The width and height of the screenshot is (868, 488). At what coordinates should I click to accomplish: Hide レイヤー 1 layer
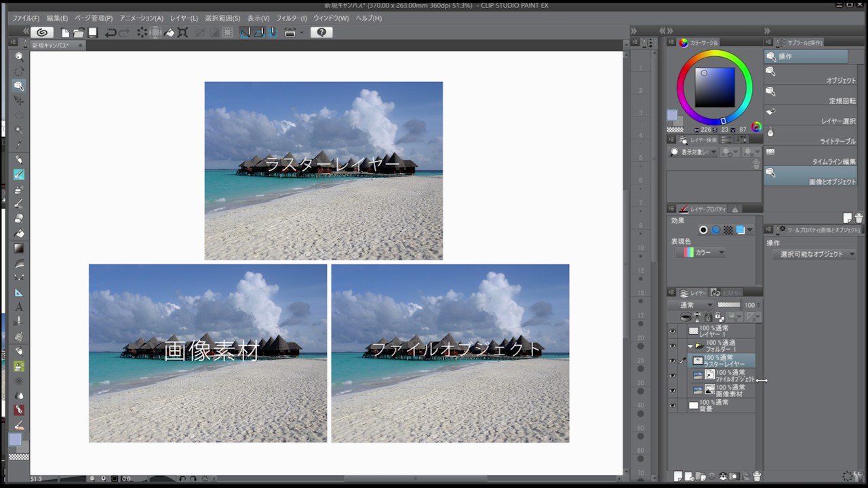(673, 331)
